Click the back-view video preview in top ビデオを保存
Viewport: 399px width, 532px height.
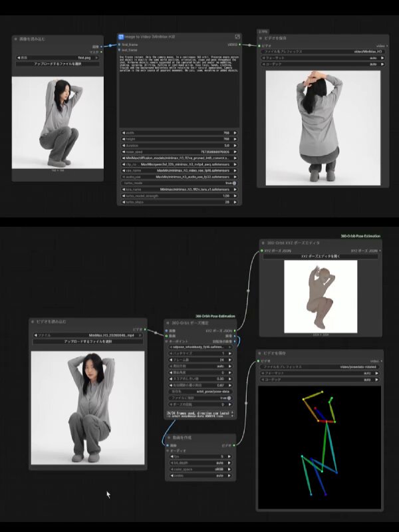coord(323,128)
